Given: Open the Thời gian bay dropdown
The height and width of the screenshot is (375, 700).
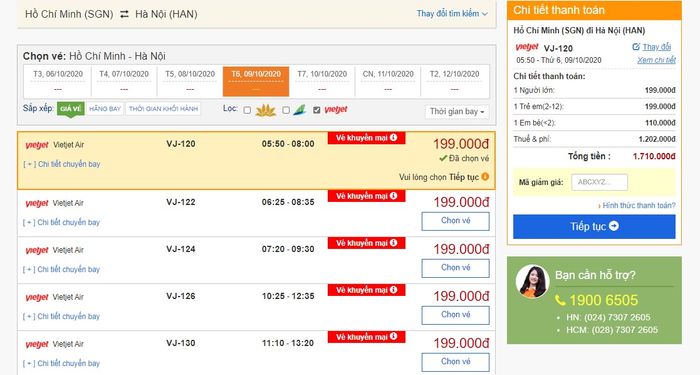Looking at the screenshot, I should (x=457, y=112).
